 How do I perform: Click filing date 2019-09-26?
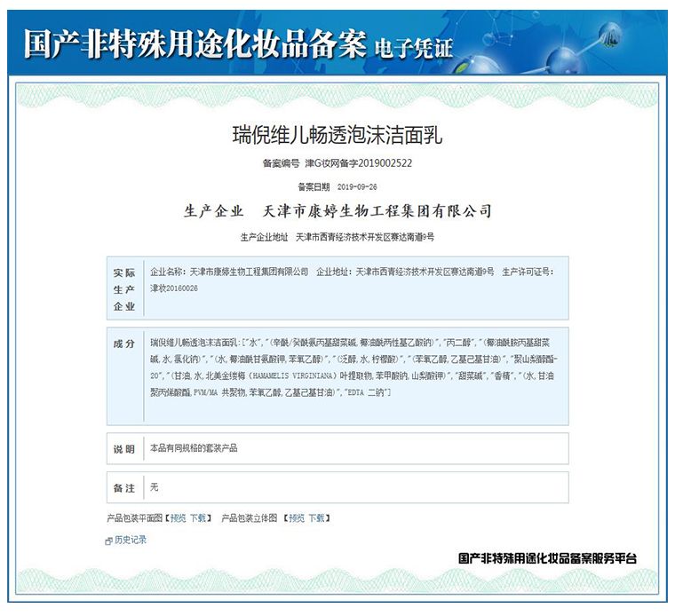click(x=357, y=186)
